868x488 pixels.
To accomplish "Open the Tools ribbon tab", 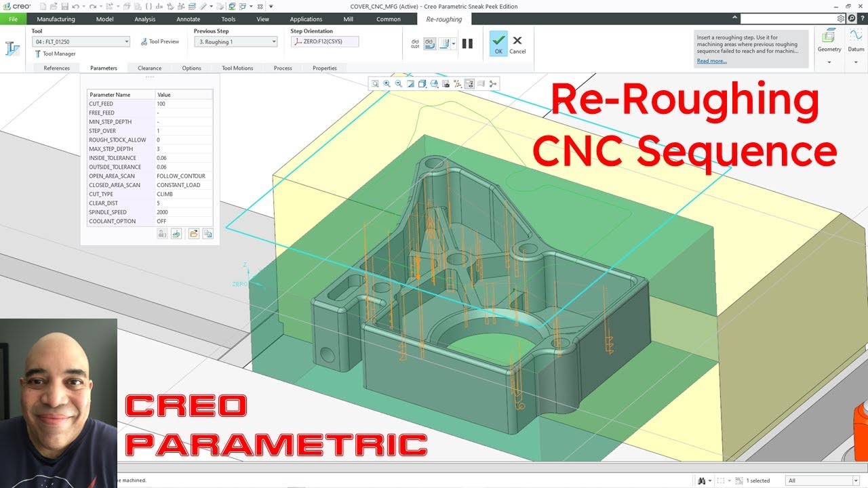I will click(x=229, y=19).
